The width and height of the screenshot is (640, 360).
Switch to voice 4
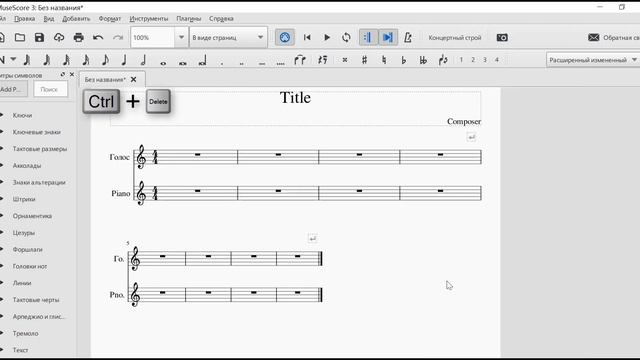497,60
